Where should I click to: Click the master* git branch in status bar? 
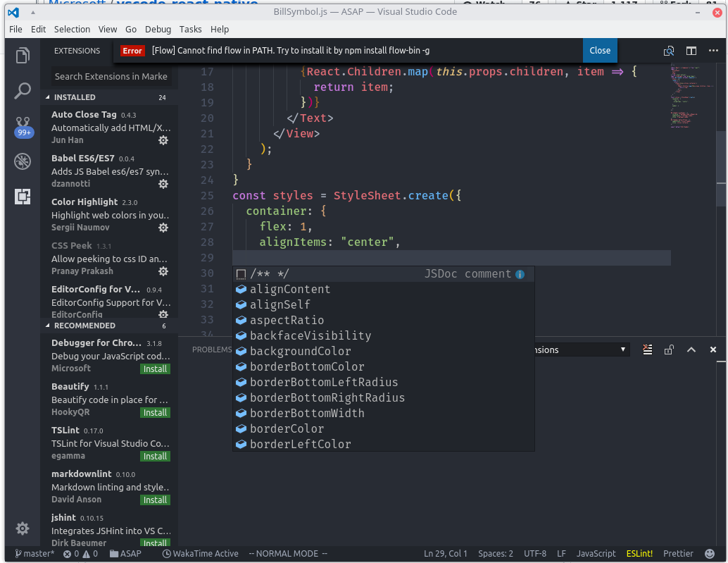34,553
